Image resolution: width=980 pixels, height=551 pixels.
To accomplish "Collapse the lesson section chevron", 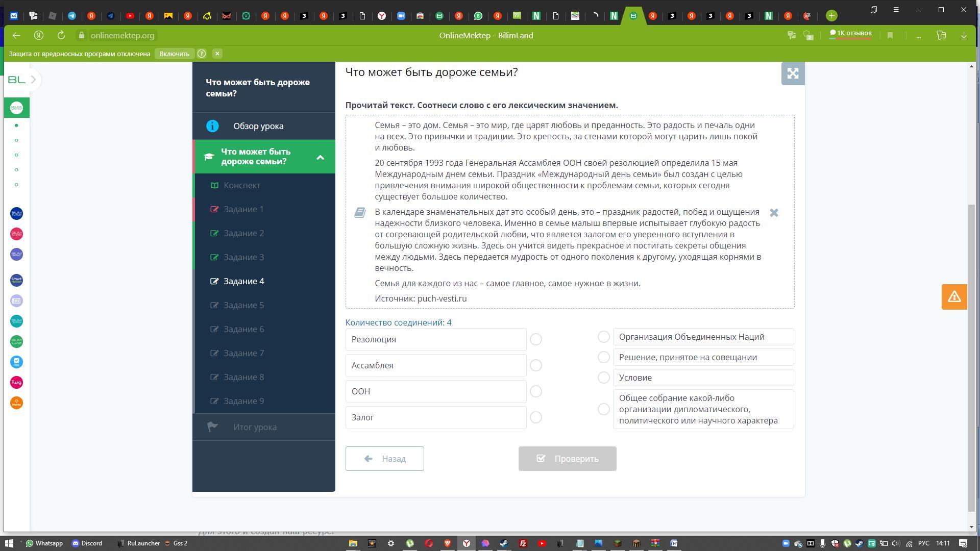I will point(320,157).
